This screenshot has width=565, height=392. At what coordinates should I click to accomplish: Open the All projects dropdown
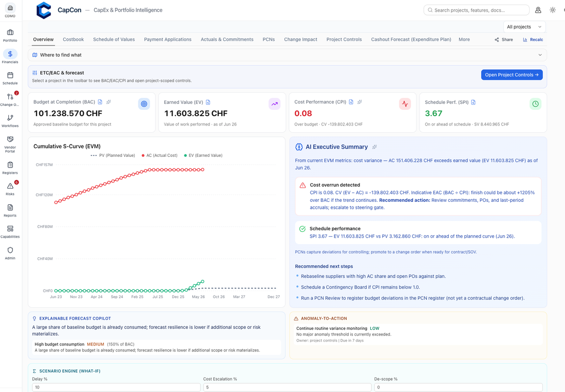coord(524,26)
